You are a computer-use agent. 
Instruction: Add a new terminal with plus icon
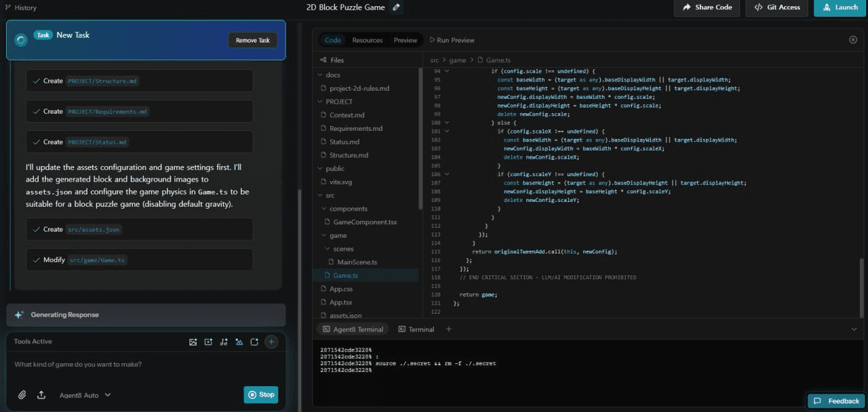pos(448,329)
